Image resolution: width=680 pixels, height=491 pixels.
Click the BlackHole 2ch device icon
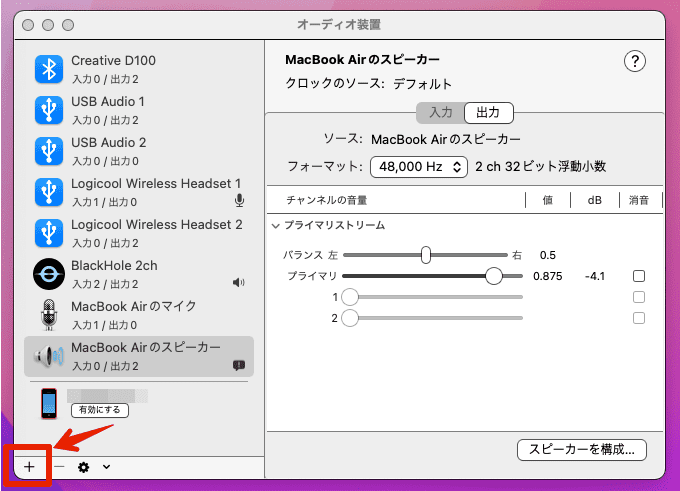49,274
